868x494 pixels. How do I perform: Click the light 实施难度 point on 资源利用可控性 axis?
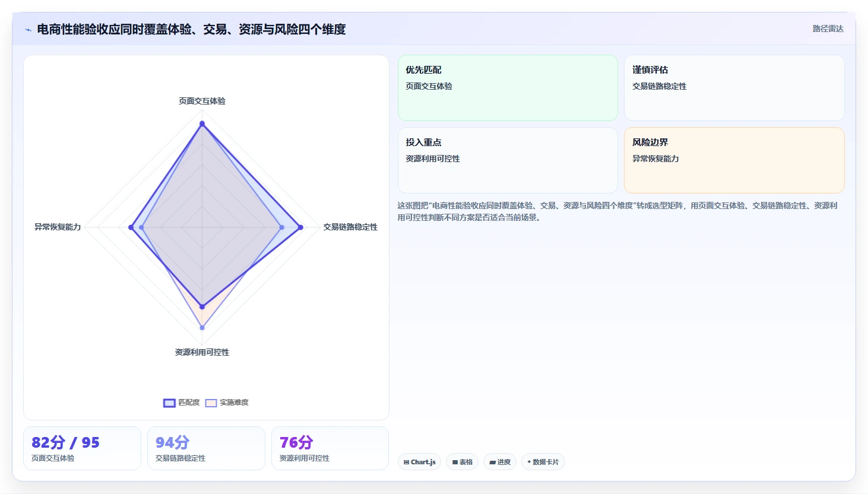[202, 328]
